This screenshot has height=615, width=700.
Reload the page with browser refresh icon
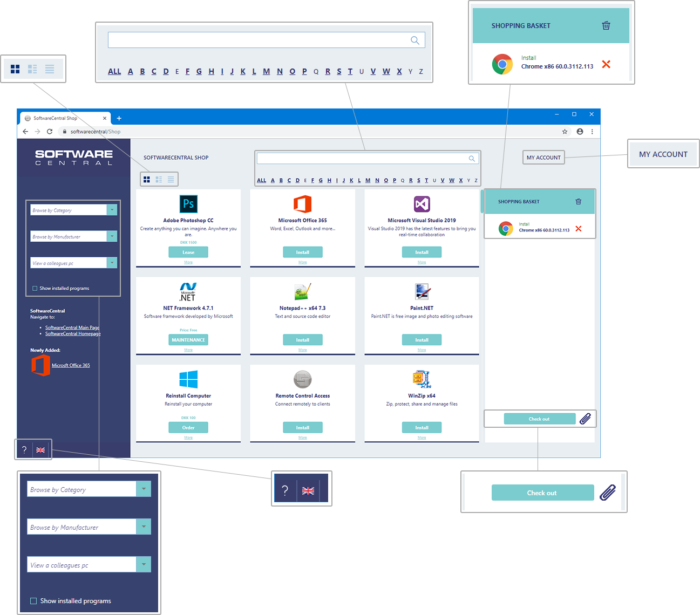pyautogui.click(x=50, y=132)
